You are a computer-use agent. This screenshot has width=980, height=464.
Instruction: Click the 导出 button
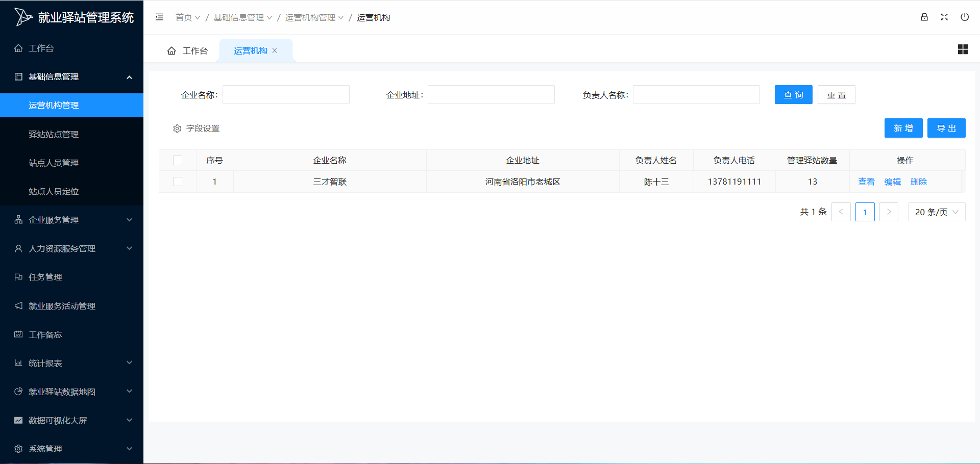pyautogui.click(x=946, y=128)
